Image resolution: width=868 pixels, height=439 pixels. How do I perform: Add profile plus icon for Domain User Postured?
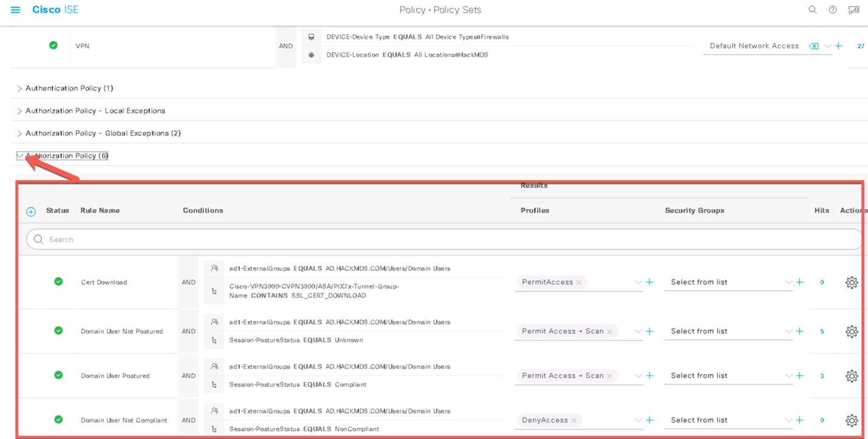[649, 375]
